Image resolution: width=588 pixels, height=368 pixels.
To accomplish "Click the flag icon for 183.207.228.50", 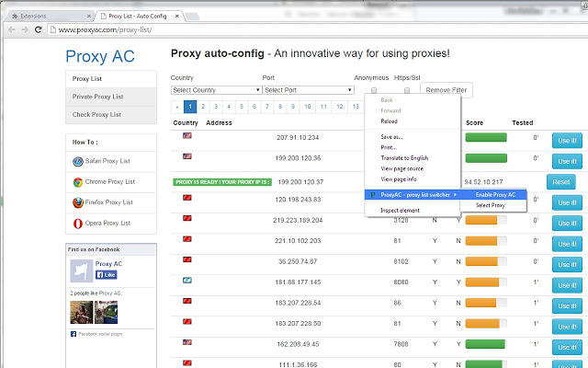I will click(x=187, y=321).
